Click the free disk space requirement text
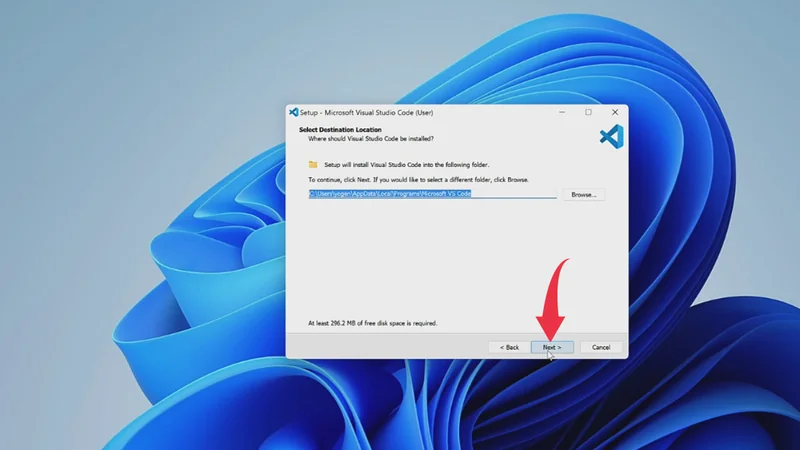The width and height of the screenshot is (800, 450). click(373, 323)
